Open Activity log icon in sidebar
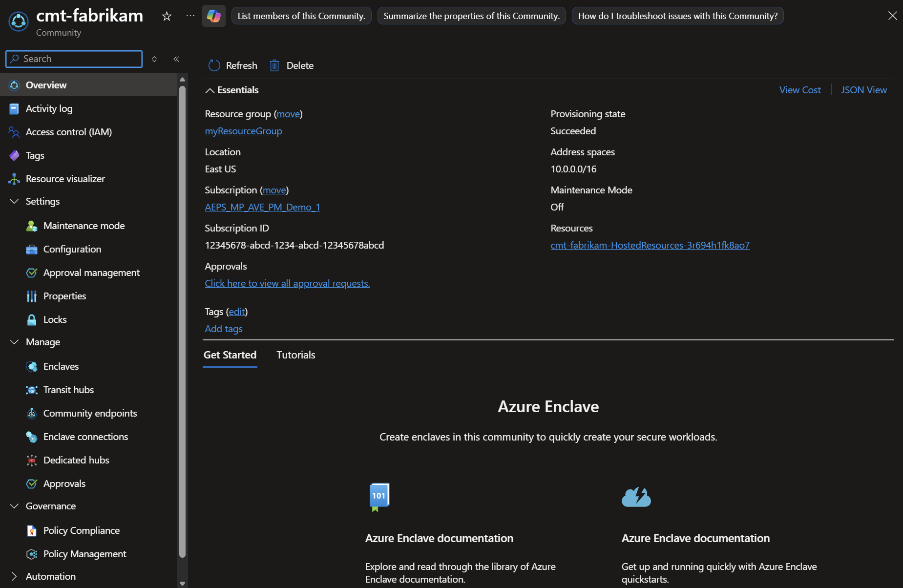Screen dimensions: 903x588 (x=14, y=108)
